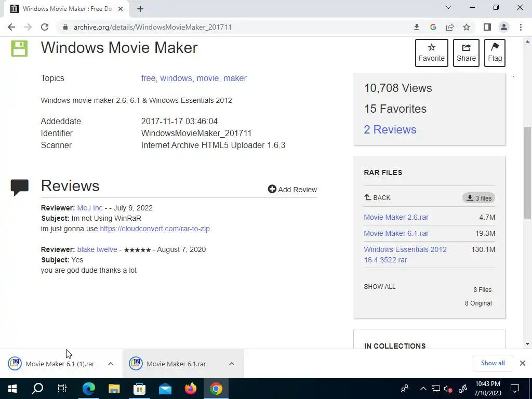This screenshot has width=532, height=399.
Task: Open taskbar Search
Action: [37, 389]
